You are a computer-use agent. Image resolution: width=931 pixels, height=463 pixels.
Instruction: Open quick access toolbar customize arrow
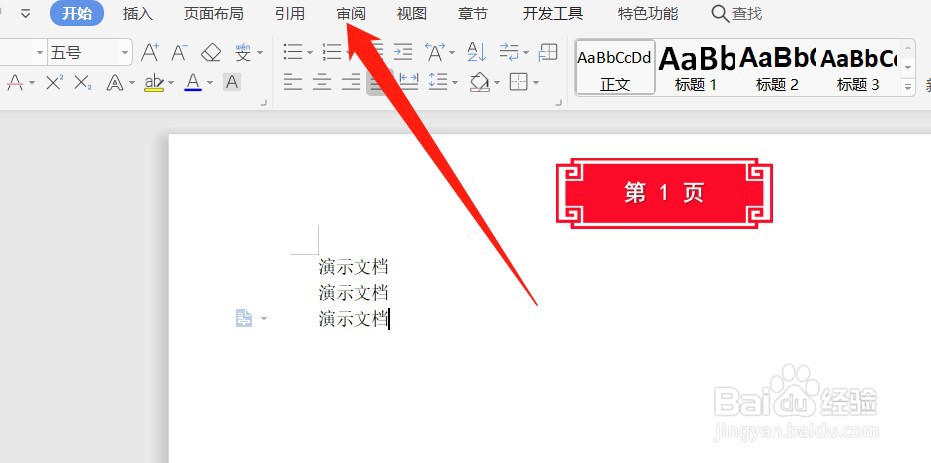pyautogui.click(x=26, y=14)
